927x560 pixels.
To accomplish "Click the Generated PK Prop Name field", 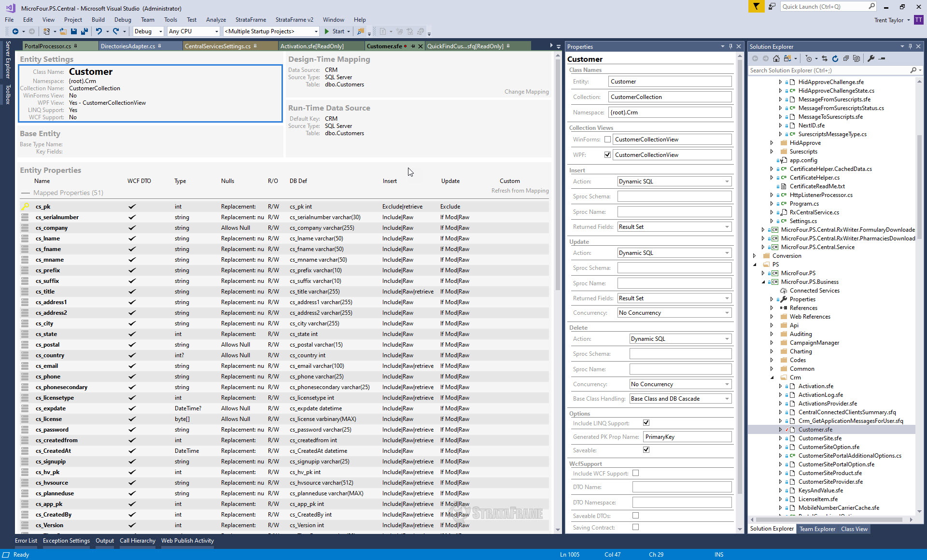I will pyautogui.click(x=688, y=437).
